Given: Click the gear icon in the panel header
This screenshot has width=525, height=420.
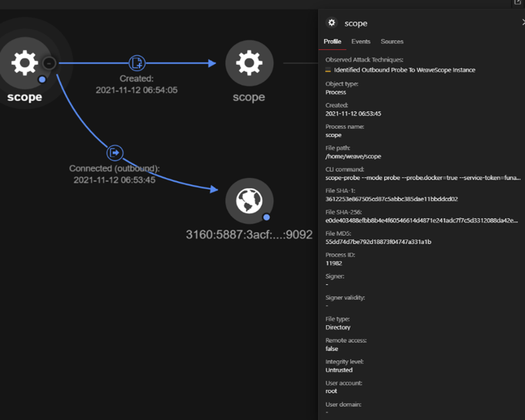Looking at the screenshot, I should (x=331, y=23).
